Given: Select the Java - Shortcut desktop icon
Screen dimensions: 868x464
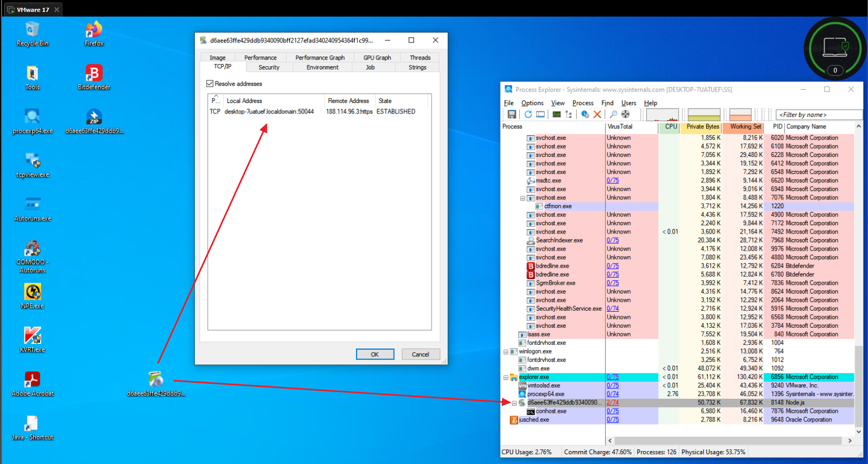Looking at the screenshot, I should pyautogui.click(x=32, y=428).
